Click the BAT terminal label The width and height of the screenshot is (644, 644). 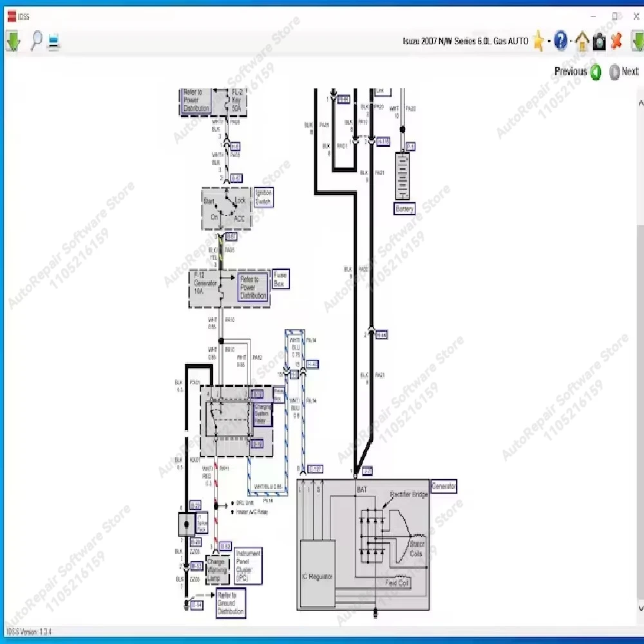362,489
